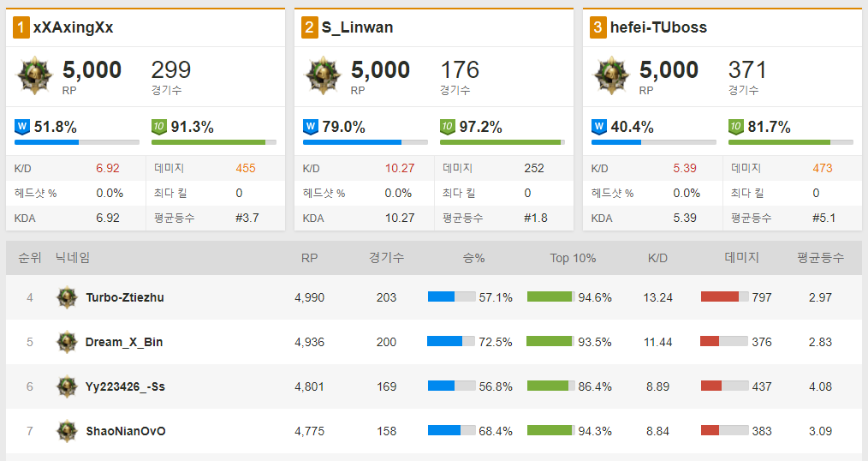
Task: Sort table by K/D column header
Action: [657, 258]
